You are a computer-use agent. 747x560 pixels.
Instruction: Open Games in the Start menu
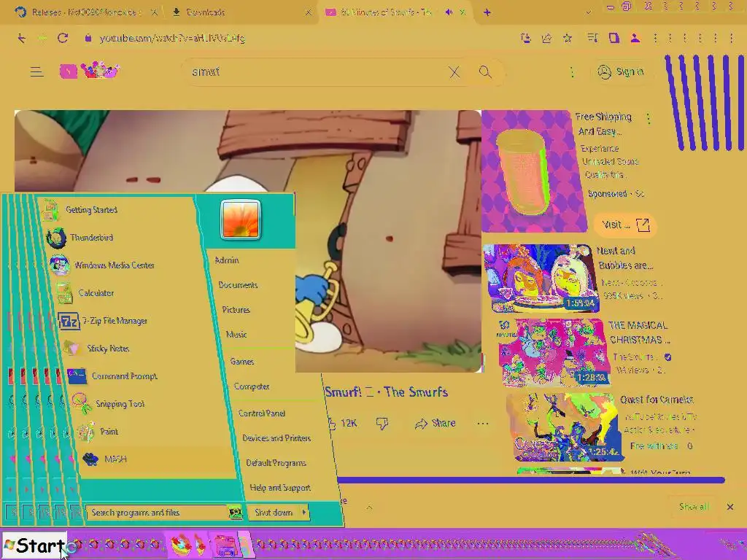click(242, 362)
